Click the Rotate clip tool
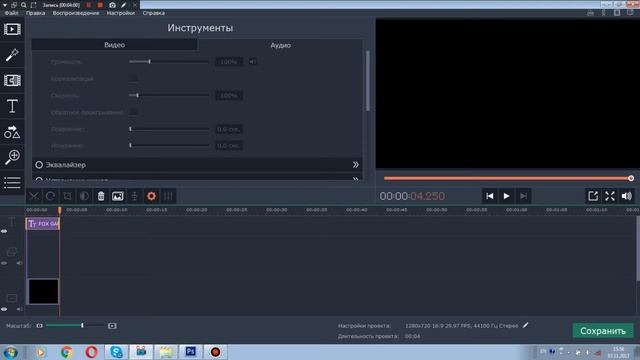640x360 pixels. (x=50, y=196)
